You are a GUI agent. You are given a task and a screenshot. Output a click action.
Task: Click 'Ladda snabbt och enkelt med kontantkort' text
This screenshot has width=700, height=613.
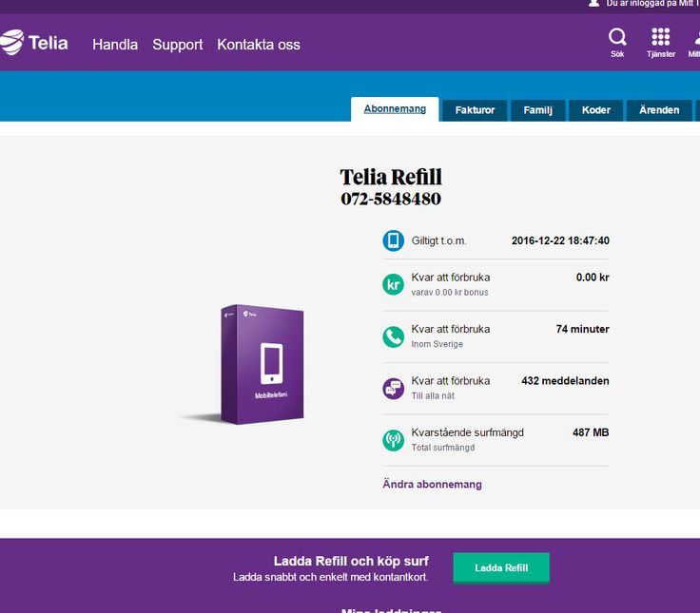click(330, 577)
